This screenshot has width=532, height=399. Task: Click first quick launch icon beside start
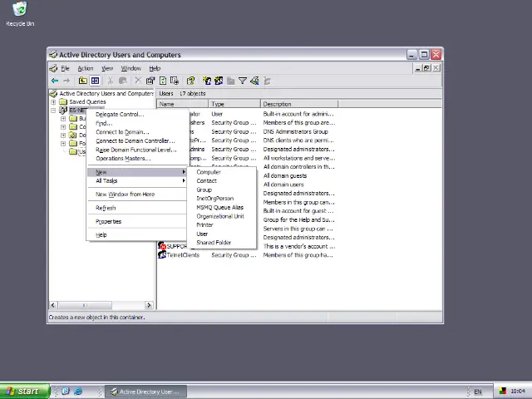(x=66, y=392)
